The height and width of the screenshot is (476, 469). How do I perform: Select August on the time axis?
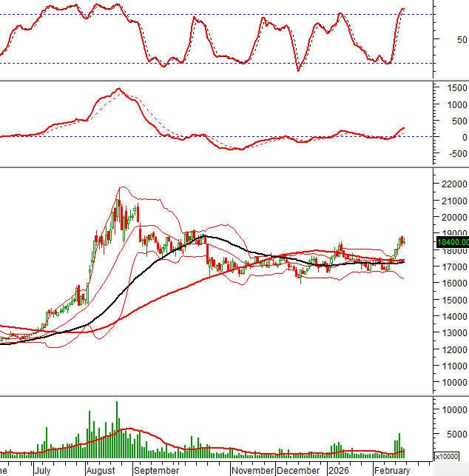click(99, 470)
